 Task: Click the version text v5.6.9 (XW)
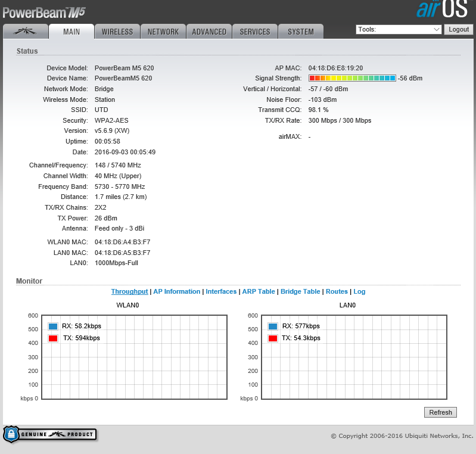point(112,130)
